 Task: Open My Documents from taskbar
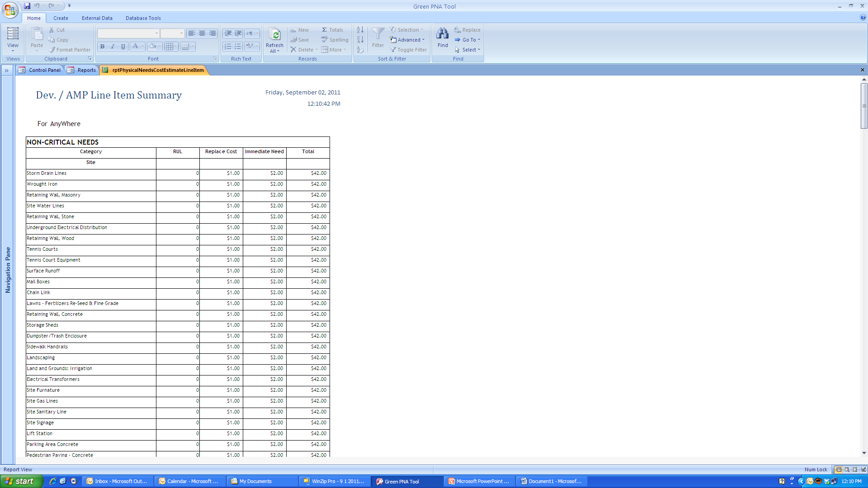255,481
